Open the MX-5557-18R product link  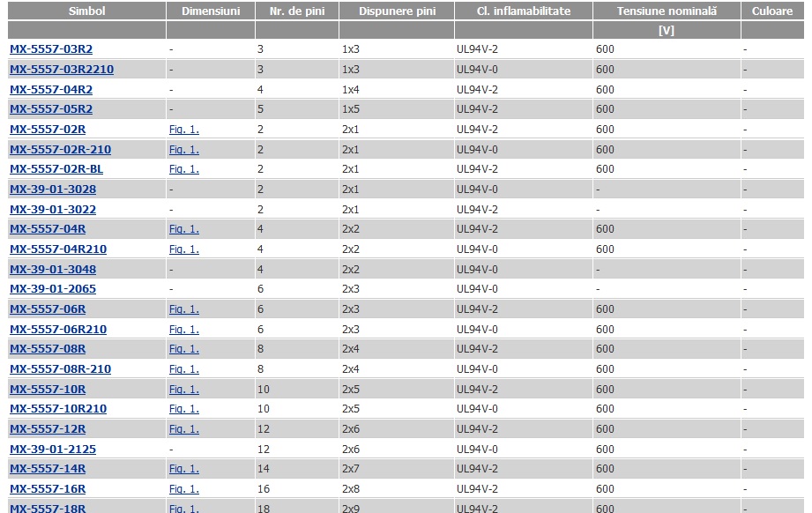click(x=48, y=508)
